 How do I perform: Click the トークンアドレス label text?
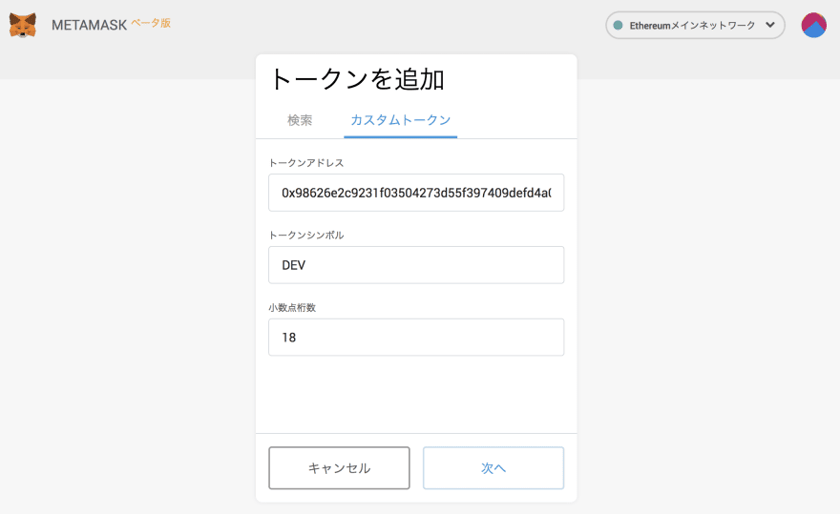tap(306, 163)
